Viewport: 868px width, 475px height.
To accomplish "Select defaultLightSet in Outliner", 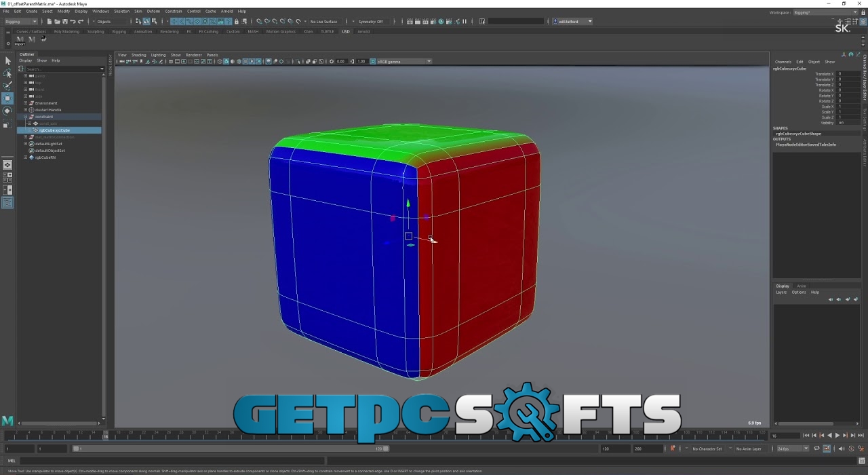I will point(49,144).
